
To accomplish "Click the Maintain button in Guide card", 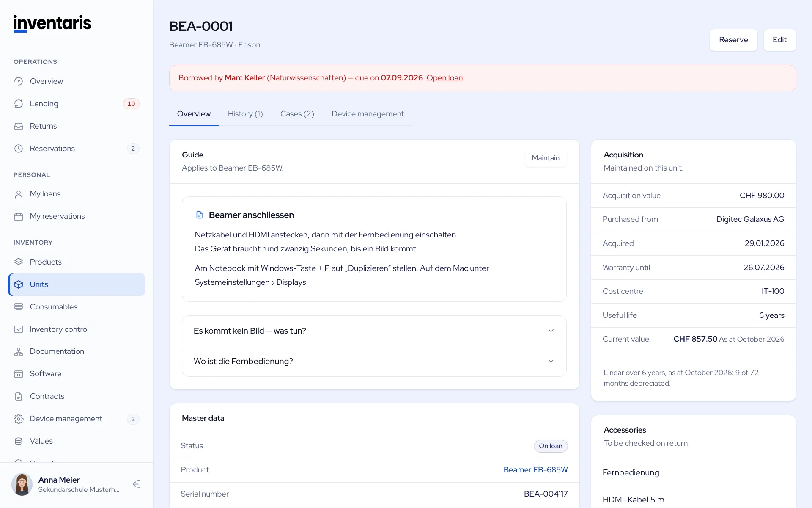I will pos(546,158).
